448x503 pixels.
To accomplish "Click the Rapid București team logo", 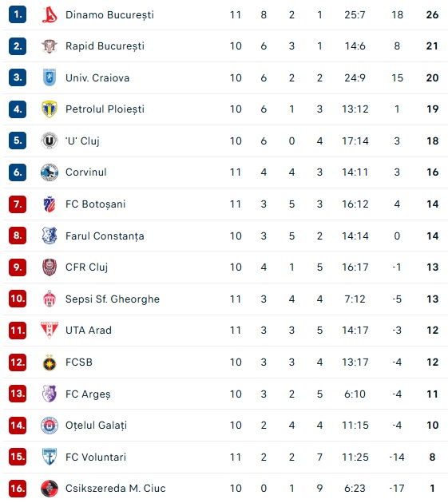I will pos(50,46).
